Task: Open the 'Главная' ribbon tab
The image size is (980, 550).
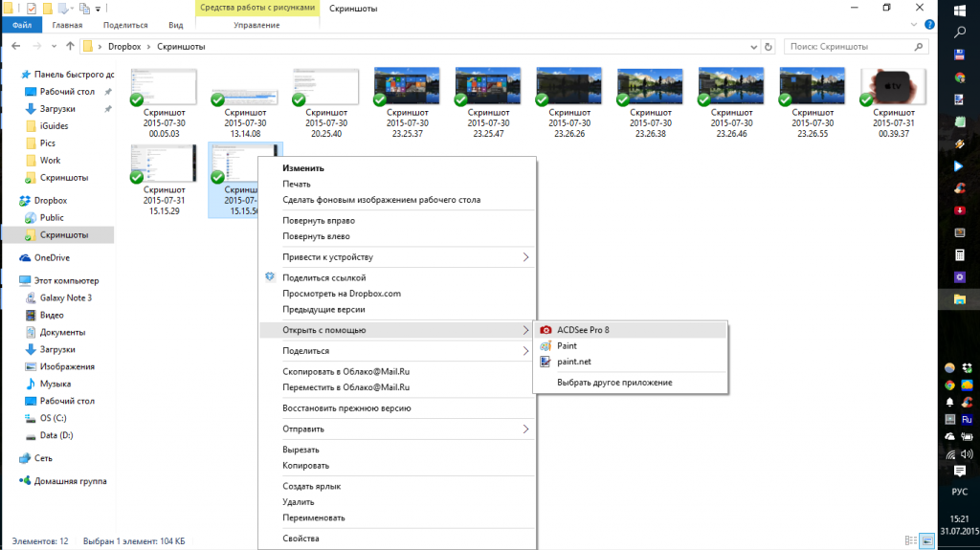Action: point(74,25)
